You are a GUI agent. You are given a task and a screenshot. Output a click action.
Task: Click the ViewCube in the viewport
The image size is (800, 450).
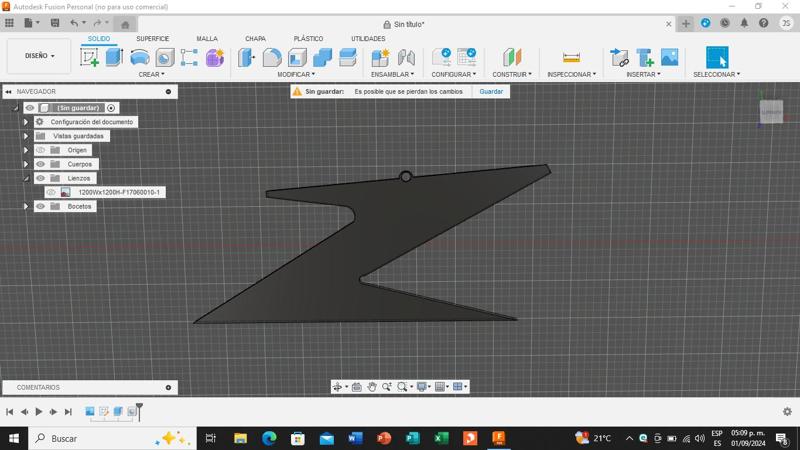point(771,112)
